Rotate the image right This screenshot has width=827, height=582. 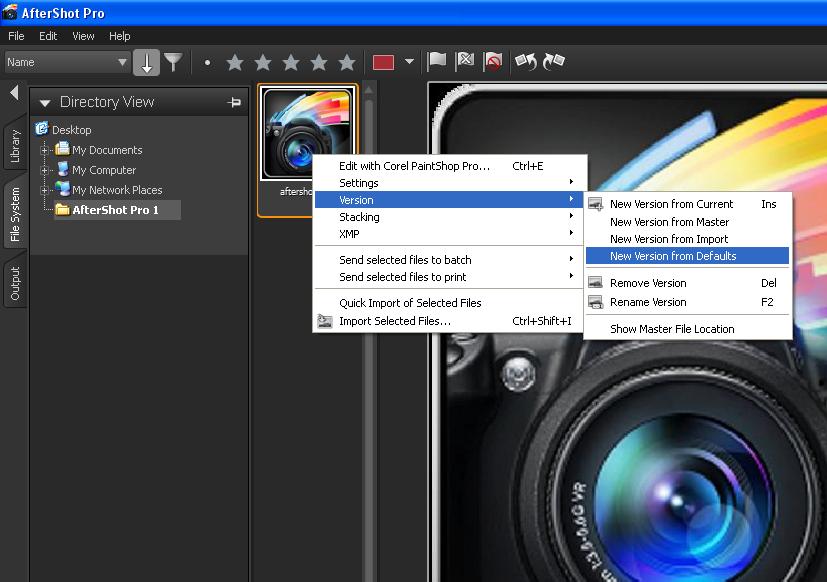(x=554, y=61)
